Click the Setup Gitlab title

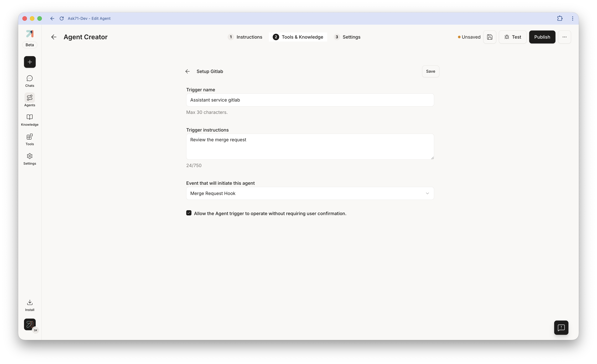pos(210,71)
